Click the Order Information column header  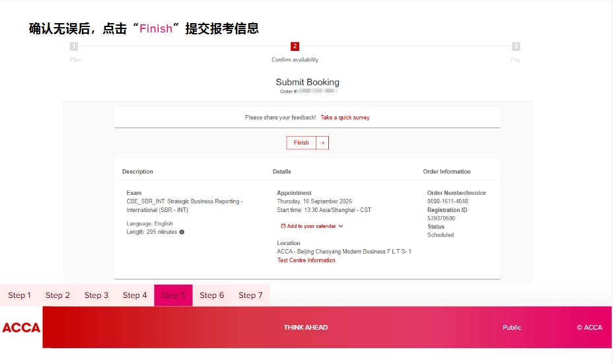[x=447, y=172]
